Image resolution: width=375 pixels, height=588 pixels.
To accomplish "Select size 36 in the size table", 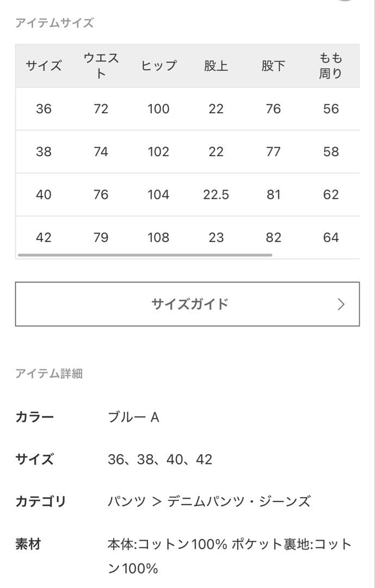I will (45, 109).
